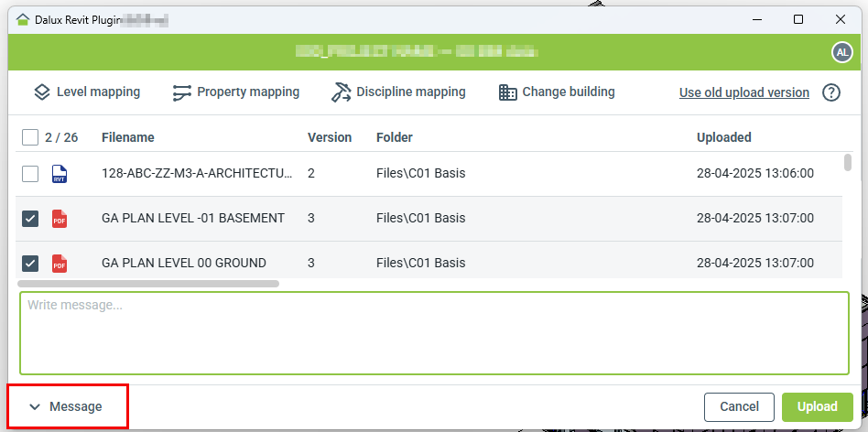Open help via question mark icon
The width and height of the screenshot is (868, 432).
(x=831, y=92)
